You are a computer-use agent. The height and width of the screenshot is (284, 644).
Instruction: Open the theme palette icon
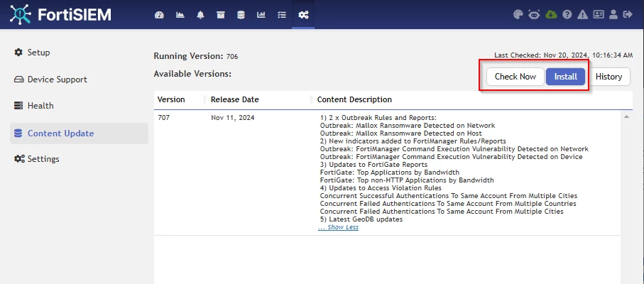tap(518, 15)
